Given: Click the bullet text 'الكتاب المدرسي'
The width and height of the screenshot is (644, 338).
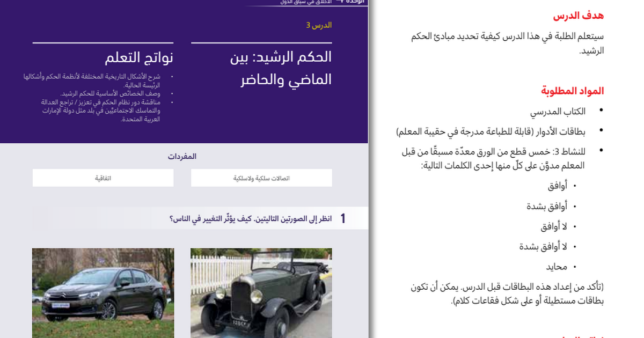Looking at the screenshot, I should [x=558, y=112].
